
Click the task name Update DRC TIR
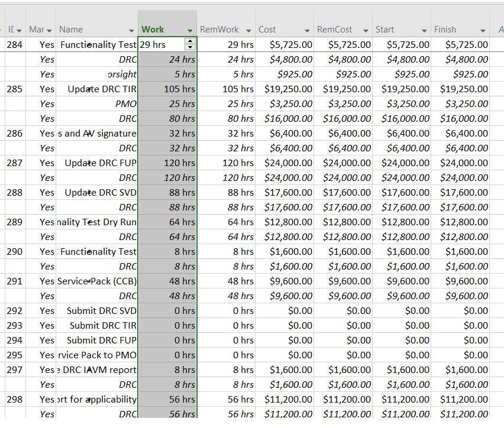[102, 89]
